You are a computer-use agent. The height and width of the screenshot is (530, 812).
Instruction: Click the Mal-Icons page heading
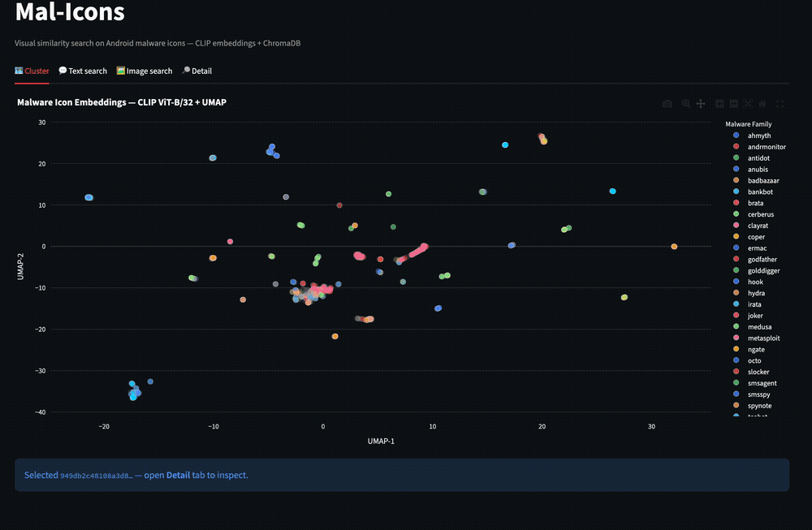tap(70, 11)
